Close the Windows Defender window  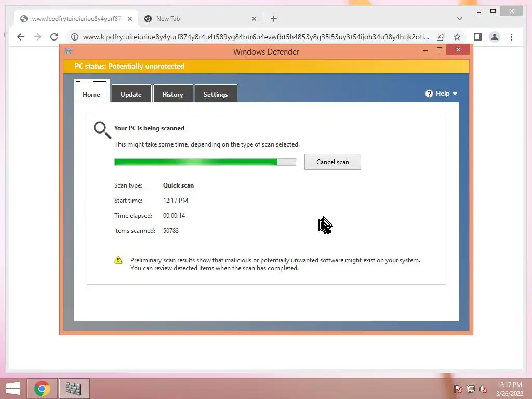pyautogui.click(x=458, y=49)
